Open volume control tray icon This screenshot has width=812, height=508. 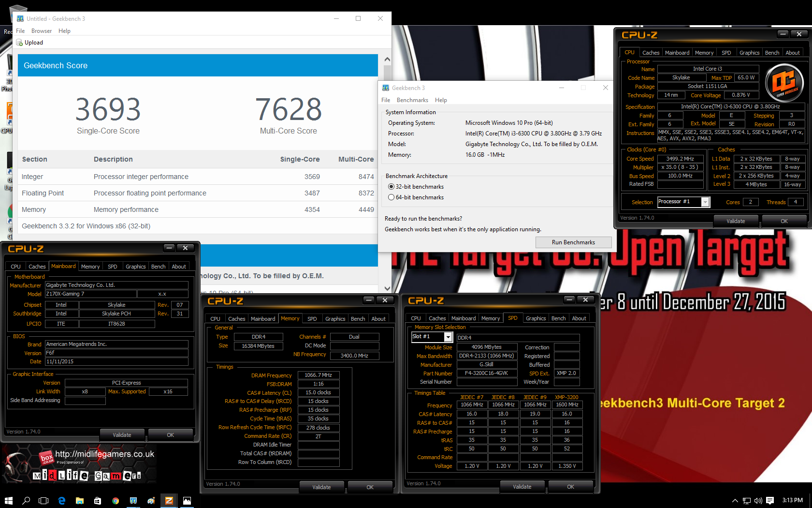758,501
